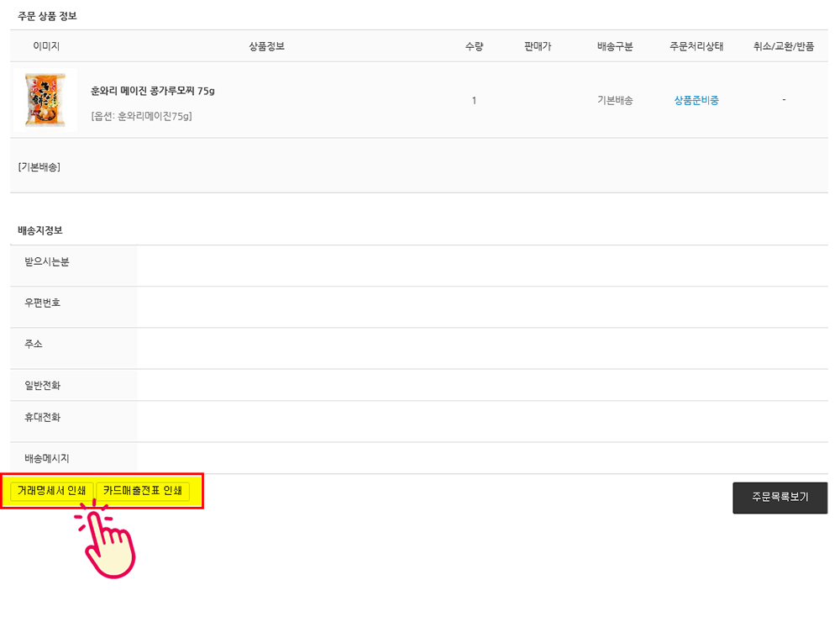The width and height of the screenshot is (840, 622).
Task: Open the snack product thumbnail image
Action: click(x=45, y=100)
